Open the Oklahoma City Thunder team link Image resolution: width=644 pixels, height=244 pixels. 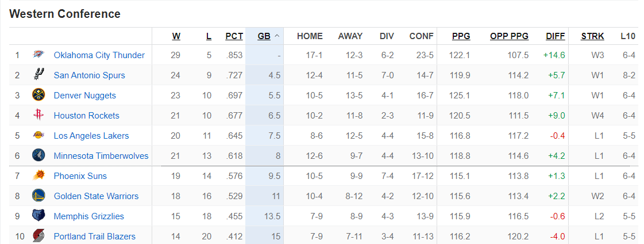click(x=99, y=55)
